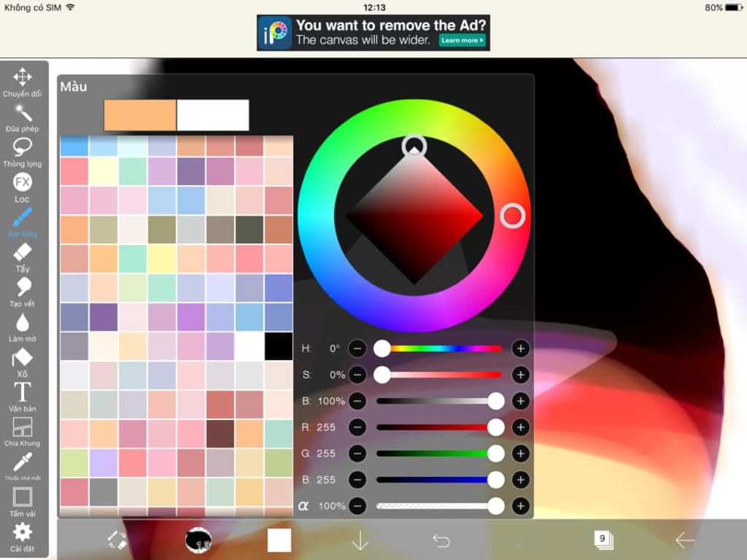Increase hue with H plus button

(x=521, y=349)
